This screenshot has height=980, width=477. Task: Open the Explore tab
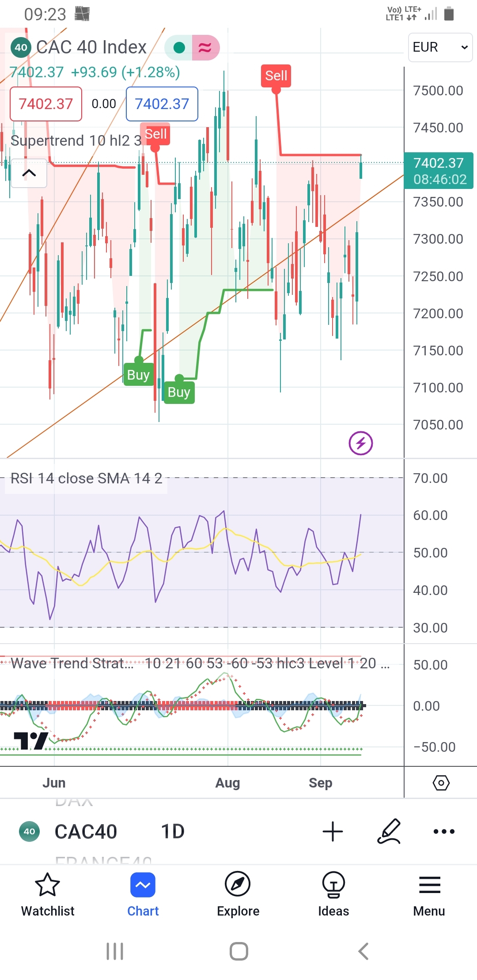tap(238, 895)
